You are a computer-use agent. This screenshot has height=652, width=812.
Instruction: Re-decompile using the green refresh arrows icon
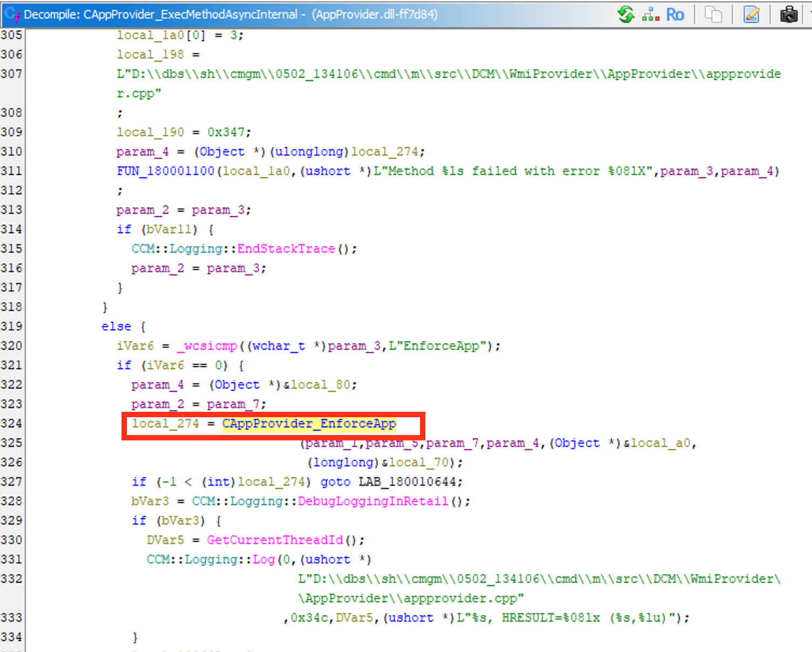626,14
